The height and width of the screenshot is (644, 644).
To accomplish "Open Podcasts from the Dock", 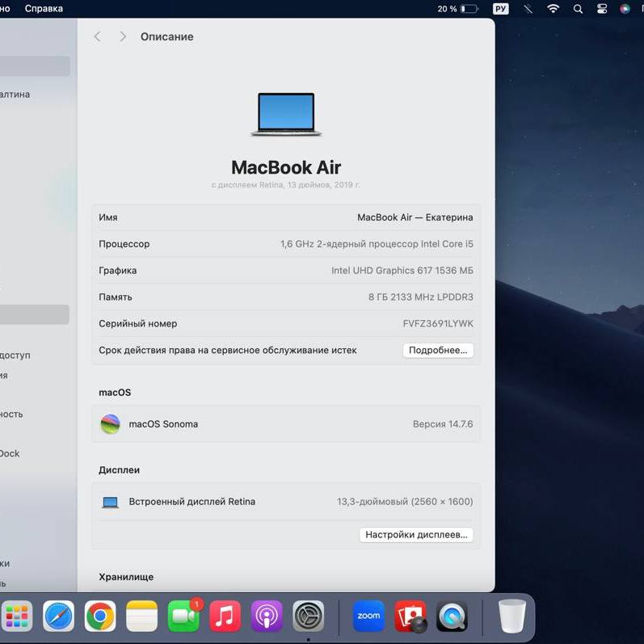I will (267, 616).
